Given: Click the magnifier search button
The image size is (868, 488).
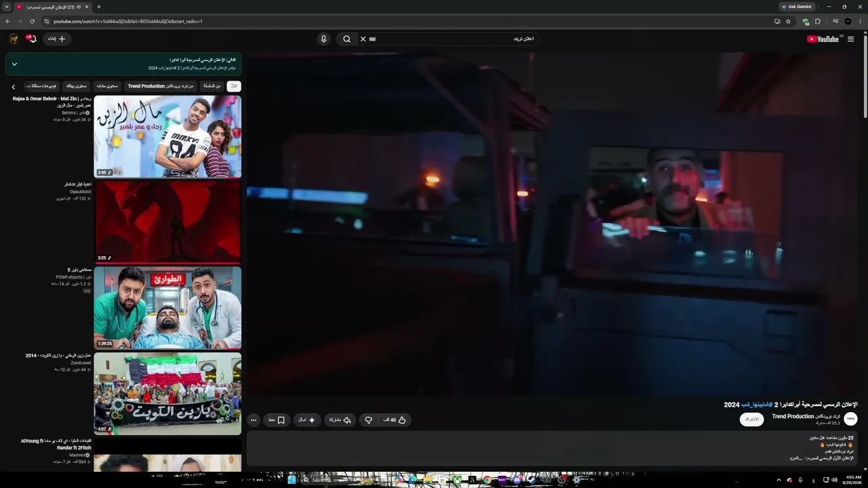Looking at the screenshot, I should tap(347, 39).
